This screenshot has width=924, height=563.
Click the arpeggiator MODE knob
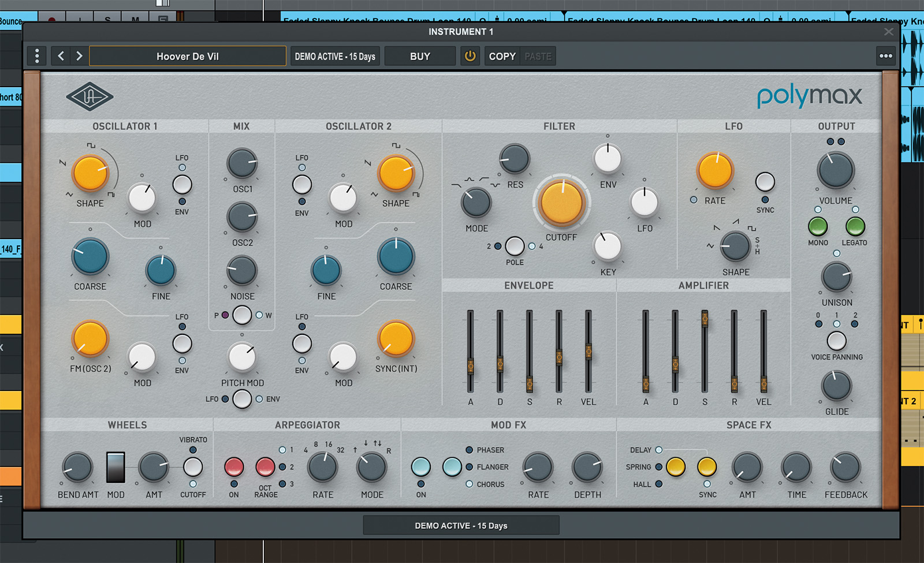point(371,467)
